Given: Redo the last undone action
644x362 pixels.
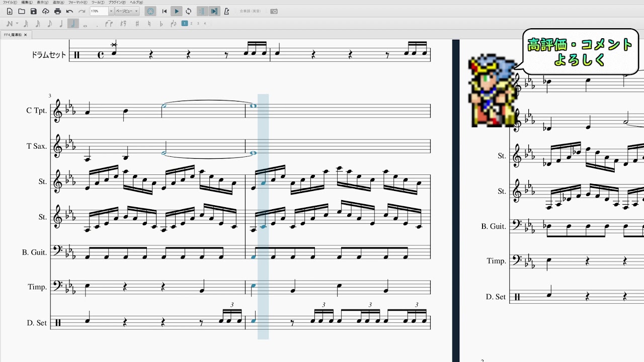Looking at the screenshot, I should point(82,11).
